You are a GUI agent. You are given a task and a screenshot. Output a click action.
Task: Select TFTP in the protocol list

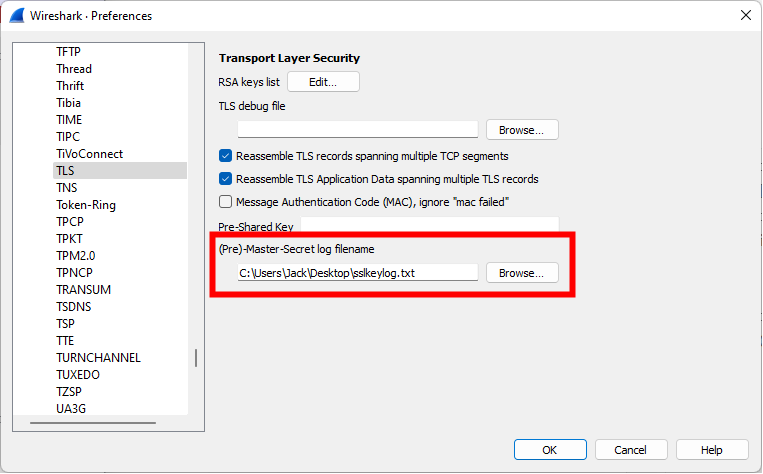68,52
